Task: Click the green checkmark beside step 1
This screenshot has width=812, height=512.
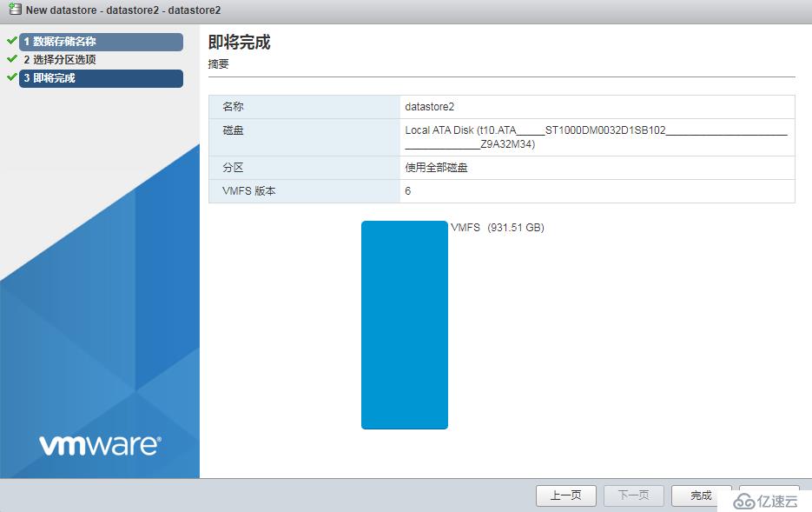Action: click(11, 40)
